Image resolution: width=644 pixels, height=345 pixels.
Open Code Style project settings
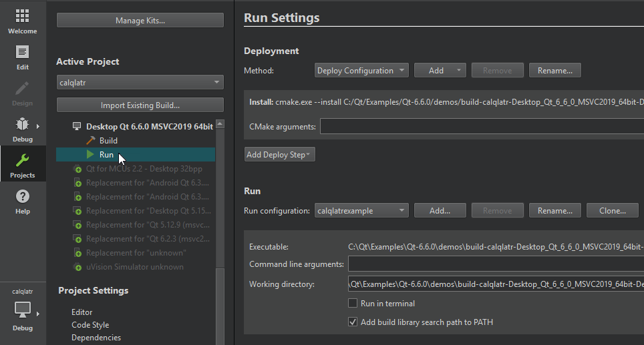(90, 325)
